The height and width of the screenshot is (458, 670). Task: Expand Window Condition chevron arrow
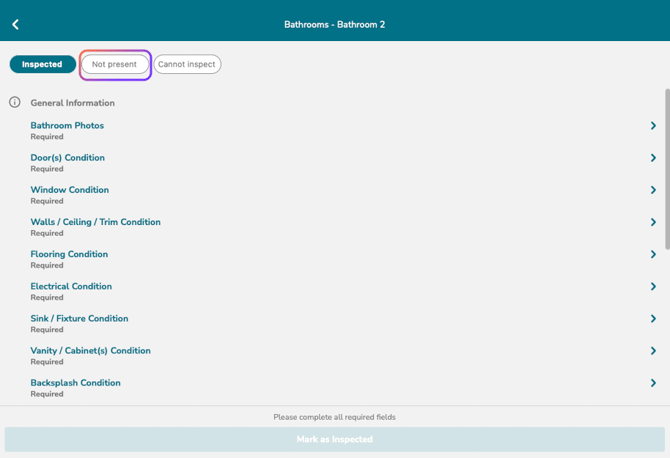[653, 190]
